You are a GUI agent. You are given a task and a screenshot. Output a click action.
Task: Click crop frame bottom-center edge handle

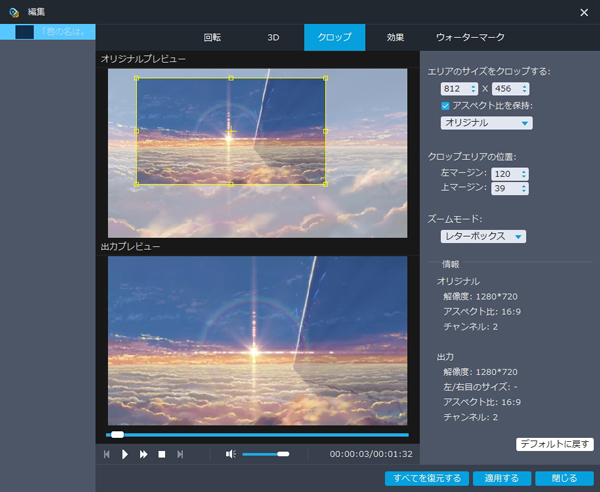pyautogui.click(x=231, y=184)
